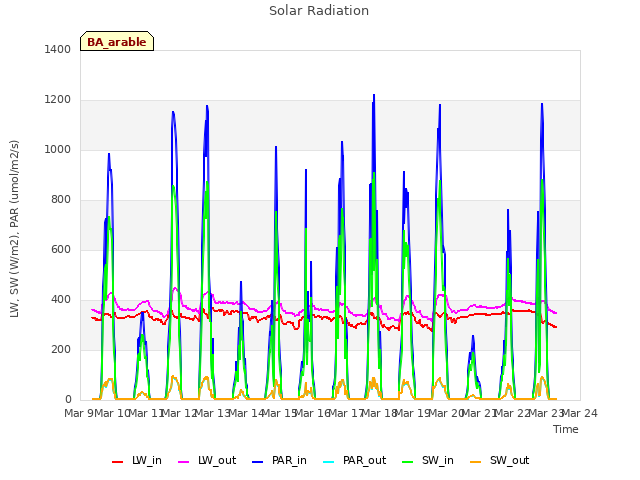The width and height of the screenshot is (640, 480).
Task: Click the Mar 18 x-axis tick label
Action: 380,413
